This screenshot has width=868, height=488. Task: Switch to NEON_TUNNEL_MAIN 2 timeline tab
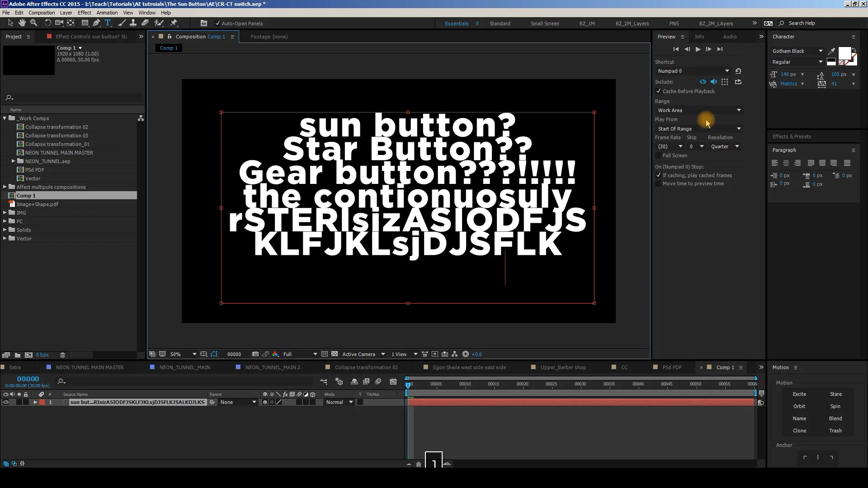click(272, 367)
